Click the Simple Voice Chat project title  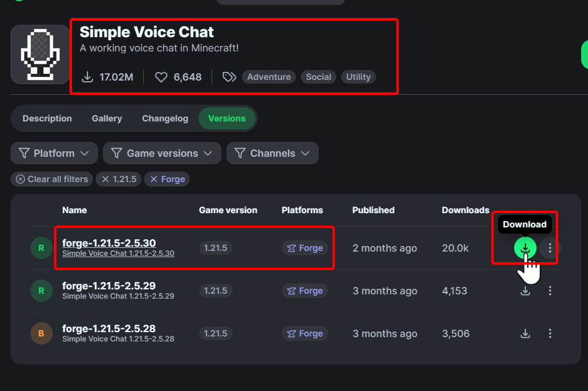click(x=146, y=32)
